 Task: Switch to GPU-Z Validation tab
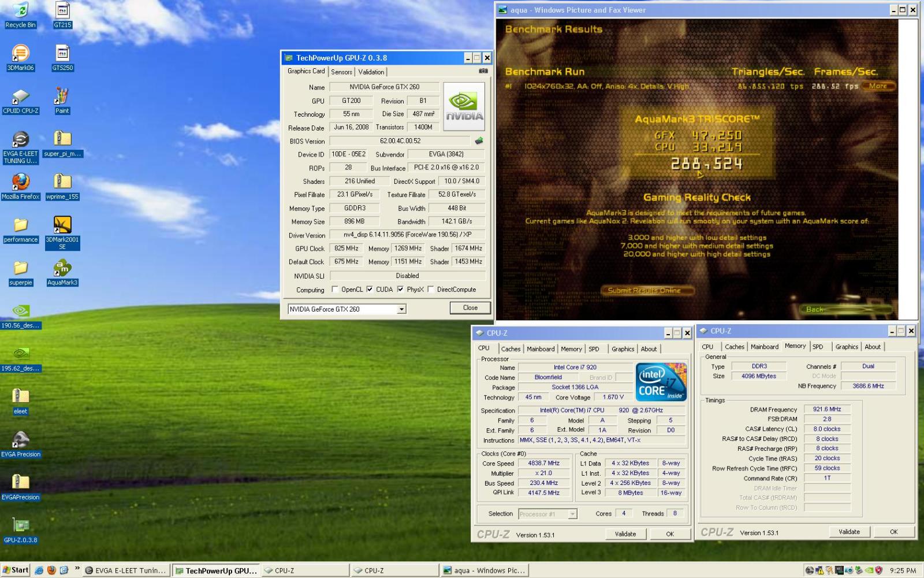pos(371,72)
